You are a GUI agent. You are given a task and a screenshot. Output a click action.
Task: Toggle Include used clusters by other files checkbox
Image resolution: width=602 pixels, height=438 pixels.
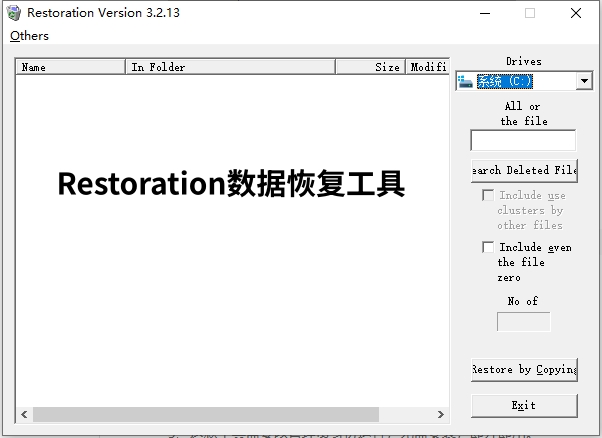[488, 195]
